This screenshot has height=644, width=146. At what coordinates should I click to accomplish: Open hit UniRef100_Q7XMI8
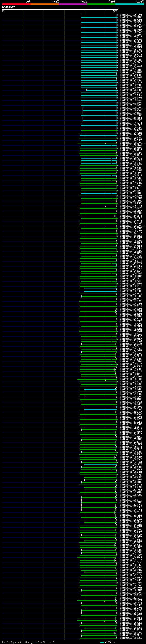[x=131, y=37]
